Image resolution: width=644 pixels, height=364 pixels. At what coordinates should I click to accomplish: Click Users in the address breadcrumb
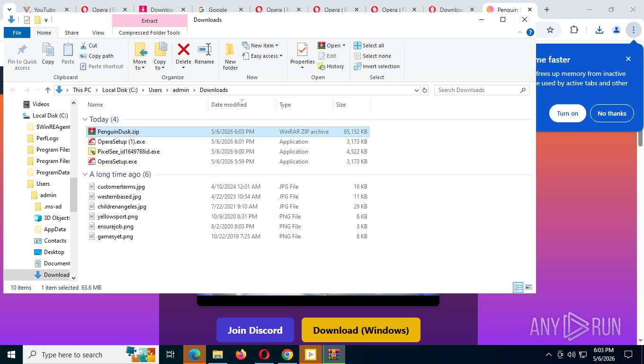pos(155,90)
